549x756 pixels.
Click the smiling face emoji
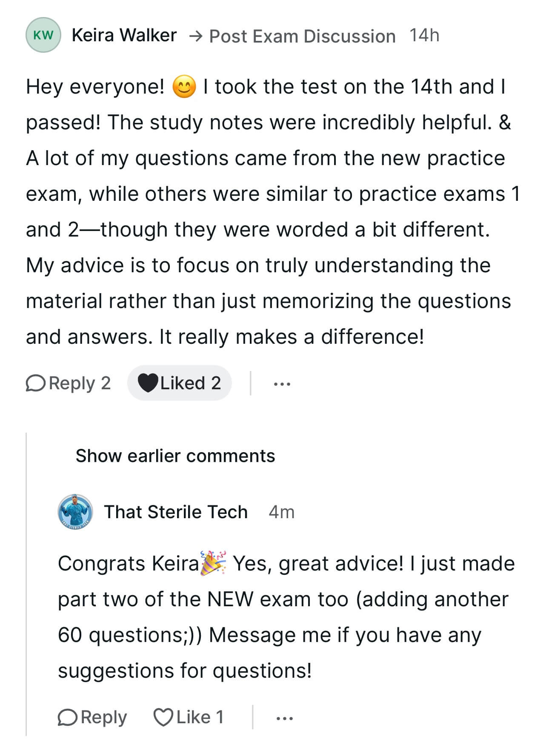tap(184, 87)
